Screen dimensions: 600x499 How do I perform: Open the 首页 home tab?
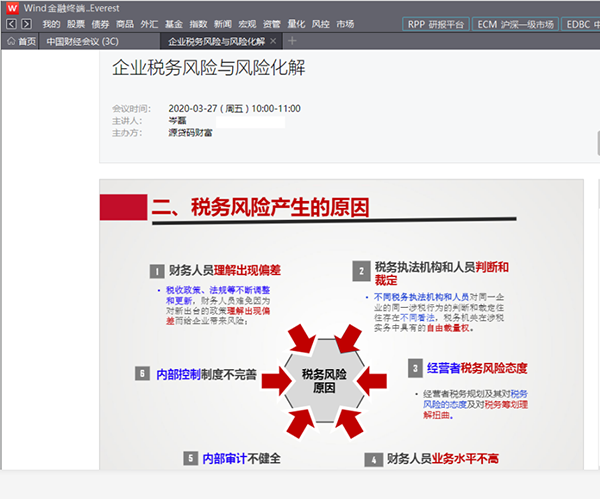click(21, 41)
